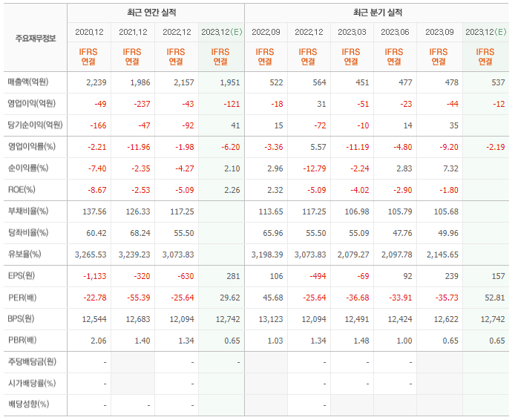
Task: Click the reserve ratio value '3,265.53'
Action: tap(91, 255)
